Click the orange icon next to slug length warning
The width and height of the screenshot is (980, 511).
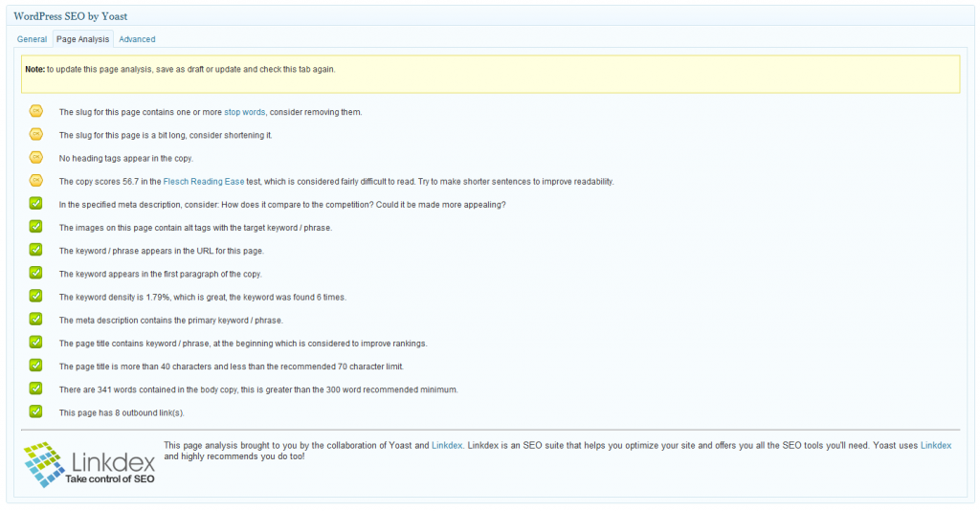pyautogui.click(x=35, y=134)
